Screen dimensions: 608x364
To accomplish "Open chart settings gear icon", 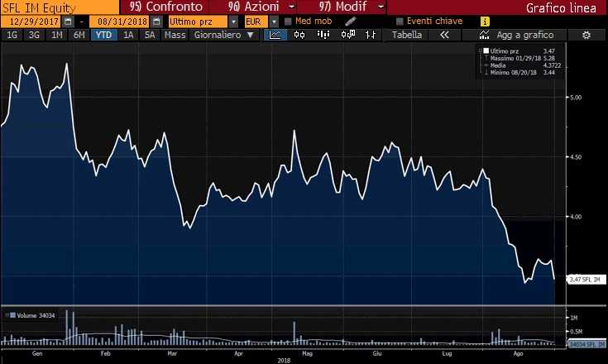I will click(x=586, y=36).
